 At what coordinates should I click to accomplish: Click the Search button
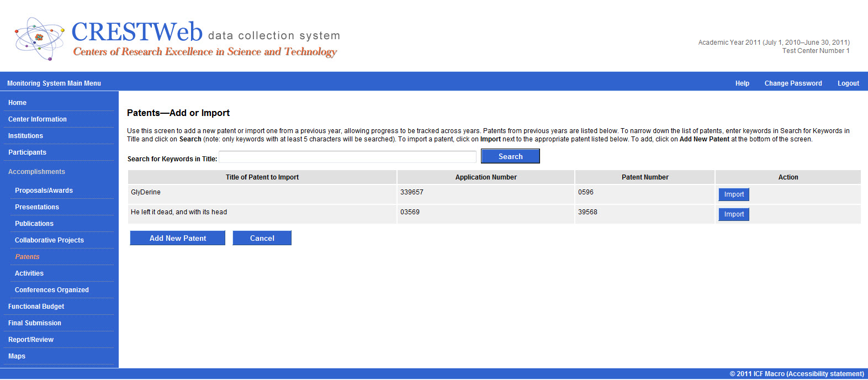510,156
